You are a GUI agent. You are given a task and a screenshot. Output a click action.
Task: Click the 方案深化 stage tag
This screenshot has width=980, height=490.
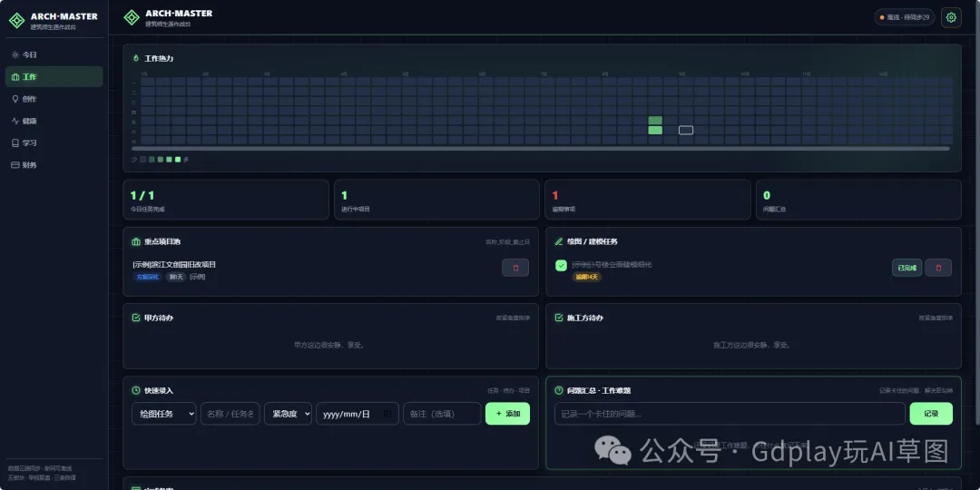pyautogui.click(x=148, y=277)
